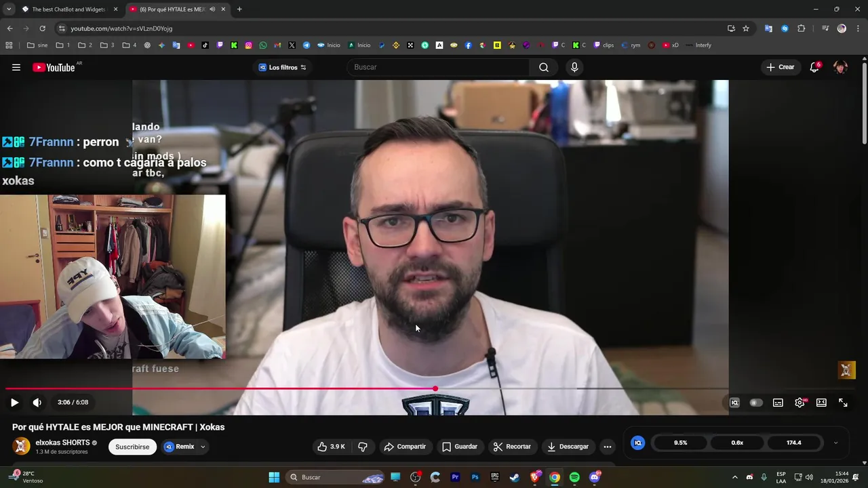Open bookmarks folder named 3
Screen dimensions: 868x488
pyautogui.click(x=107, y=45)
